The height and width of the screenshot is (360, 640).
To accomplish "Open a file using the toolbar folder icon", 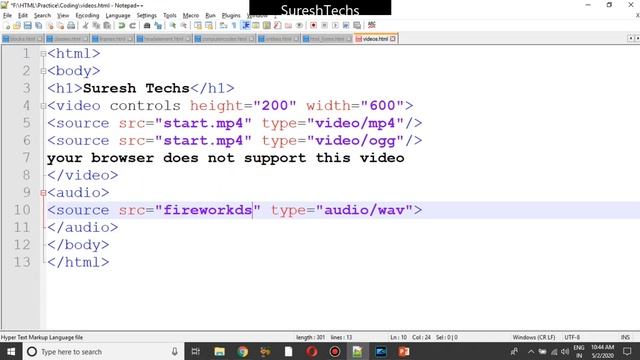I will pos(17,26).
